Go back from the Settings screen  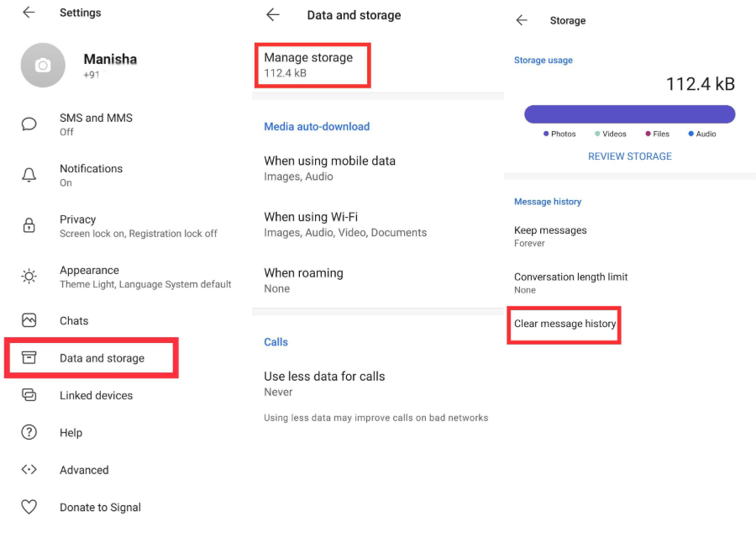(x=29, y=13)
